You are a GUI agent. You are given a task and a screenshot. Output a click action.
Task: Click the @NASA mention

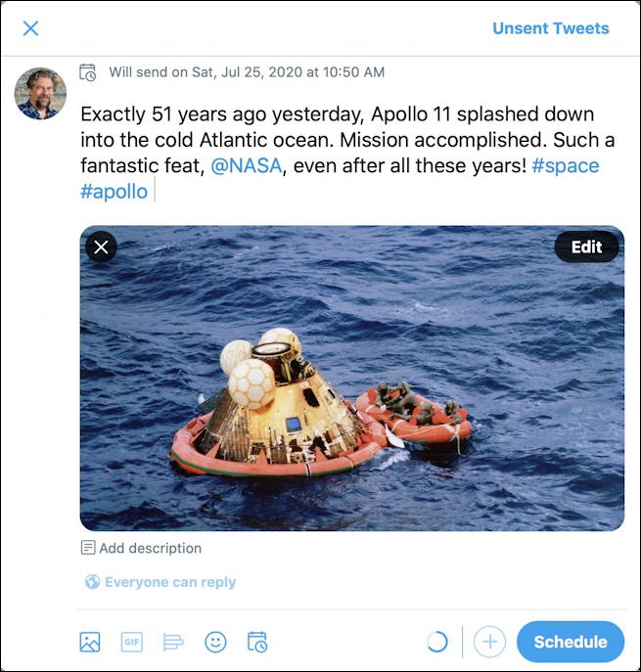pos(247,166)
